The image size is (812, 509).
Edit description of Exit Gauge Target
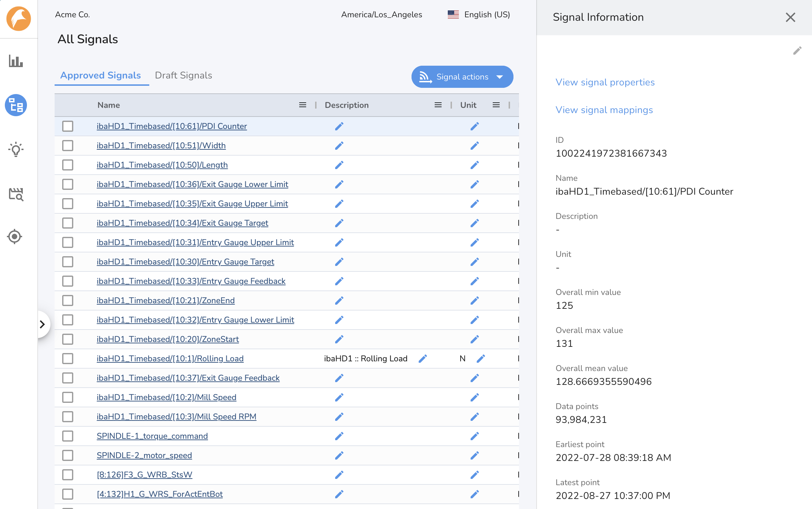(x=339, y=223)
